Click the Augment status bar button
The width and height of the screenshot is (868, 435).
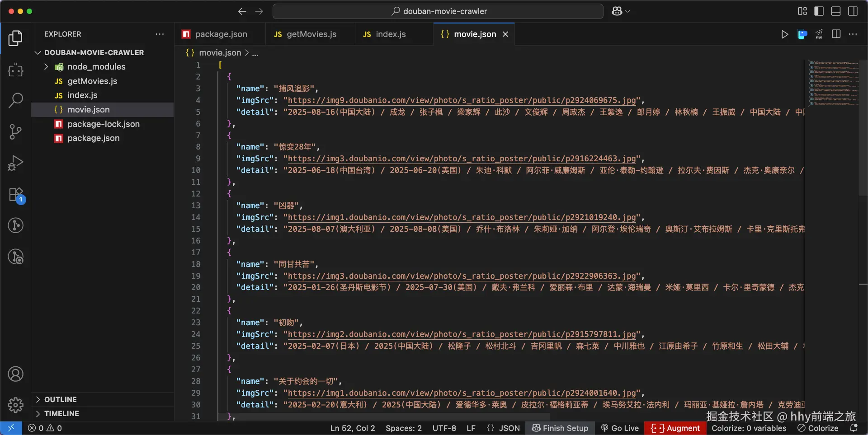(x=675, y=428)
